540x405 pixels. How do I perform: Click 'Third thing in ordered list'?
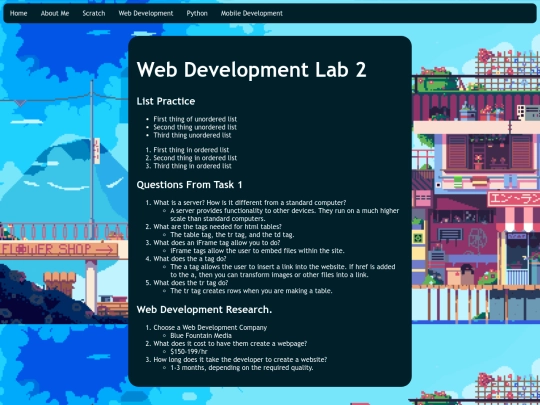193,166
